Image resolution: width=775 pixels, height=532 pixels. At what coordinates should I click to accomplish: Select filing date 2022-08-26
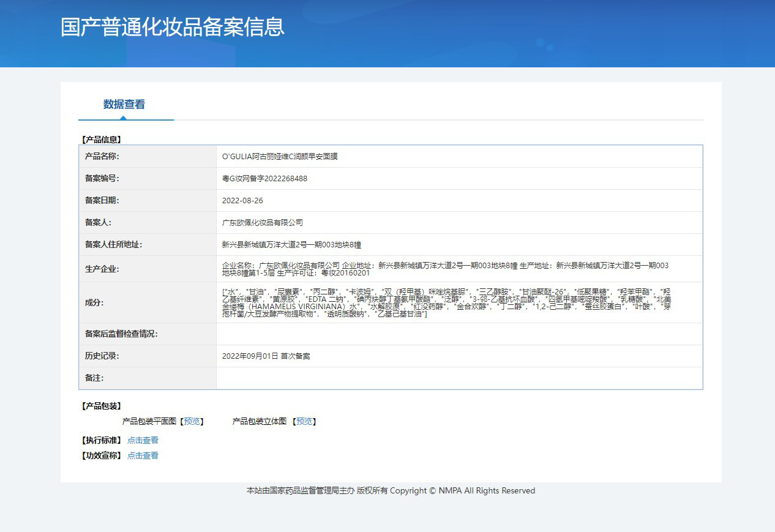pyautogui.click(x=242, y=201)
